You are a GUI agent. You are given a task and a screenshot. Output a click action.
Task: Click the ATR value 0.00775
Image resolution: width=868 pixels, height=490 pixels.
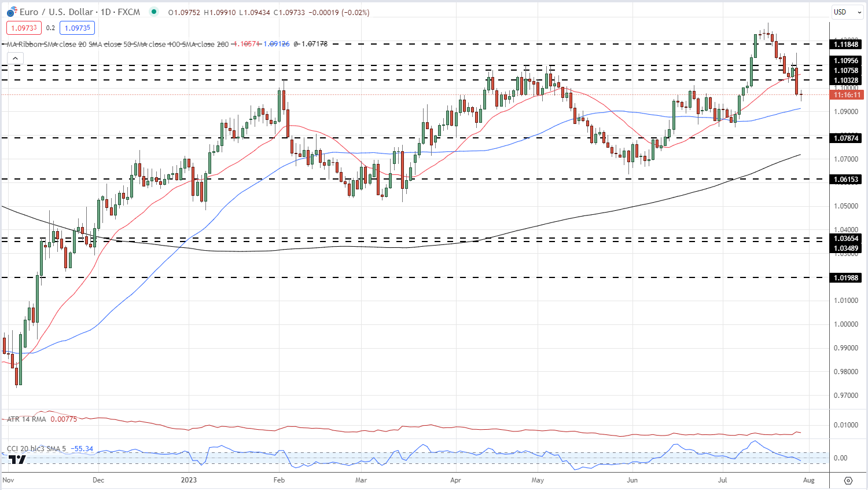pyautogui.click(x=64, y=419)
